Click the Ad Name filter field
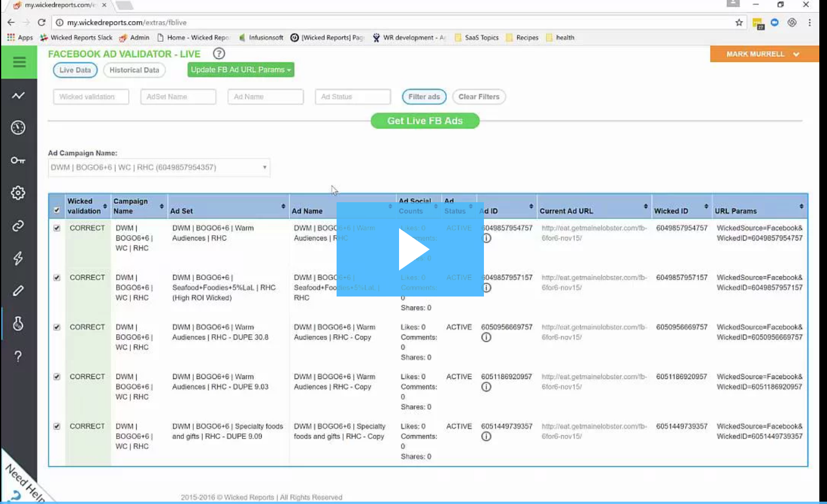This screenshot has height=504, width=827. point(265,97)
